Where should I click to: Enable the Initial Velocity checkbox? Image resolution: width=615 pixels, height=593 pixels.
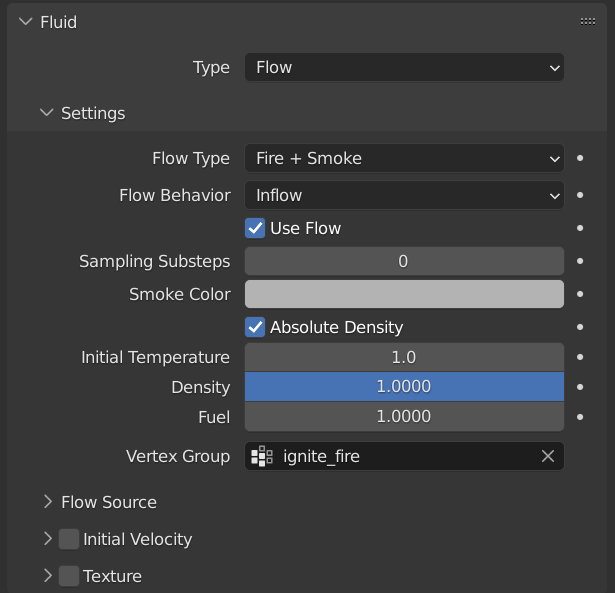coord(69,539)
